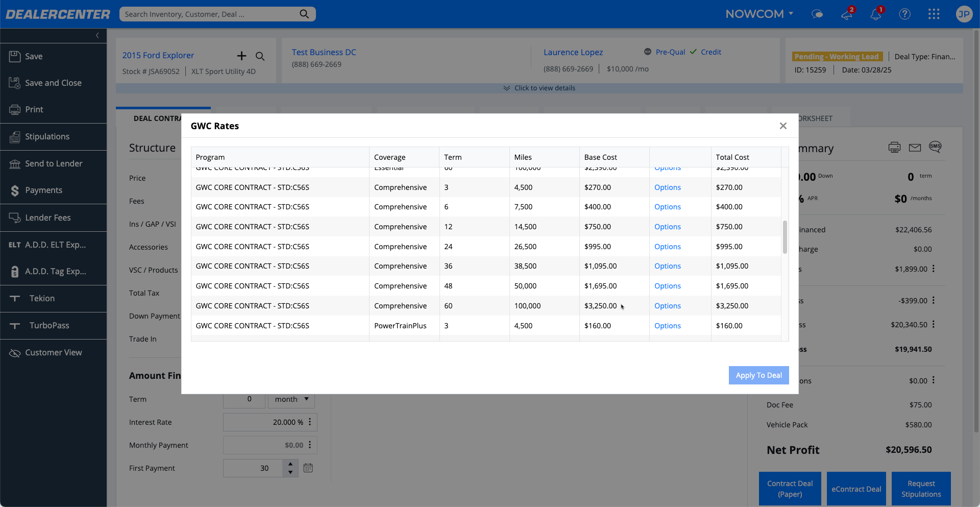Open notifications bell with 1 badge
This screenshot has width=980, height=507.
[x=876, y=14]
